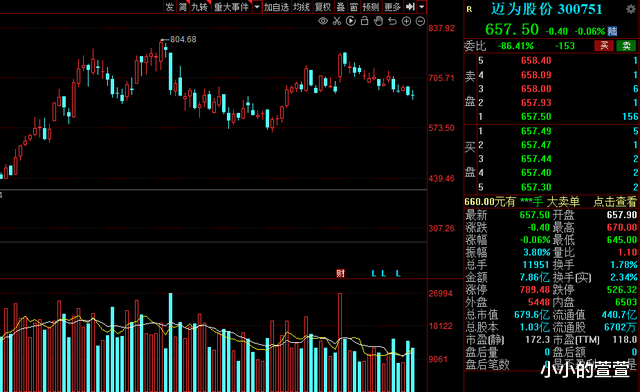Toggle the chart lock icon
Viewport: 640px width, 392px height.
click(364, 21)
